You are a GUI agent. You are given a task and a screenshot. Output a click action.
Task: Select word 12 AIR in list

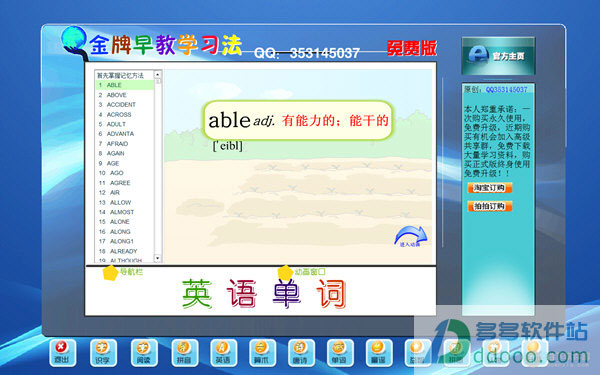(124, 192)
